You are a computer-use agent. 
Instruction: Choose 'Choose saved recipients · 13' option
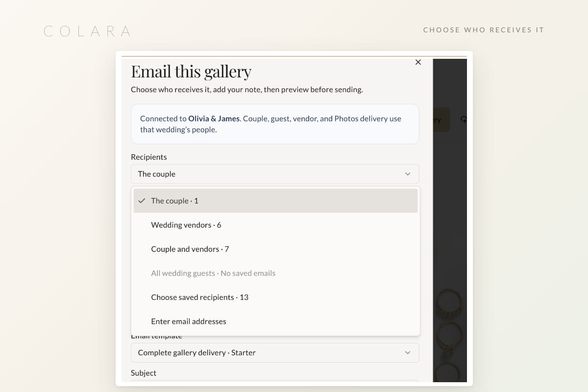coord(275,297)
